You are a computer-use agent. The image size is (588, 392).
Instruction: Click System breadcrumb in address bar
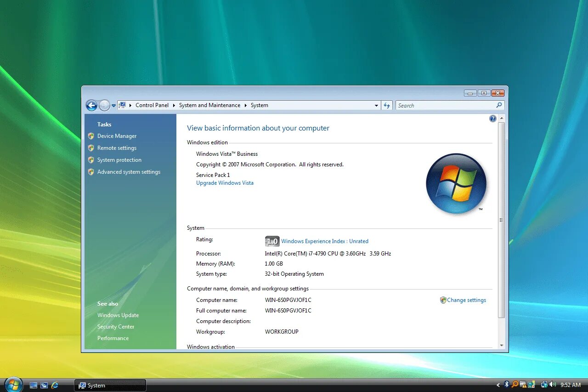[x=260, y=105]
